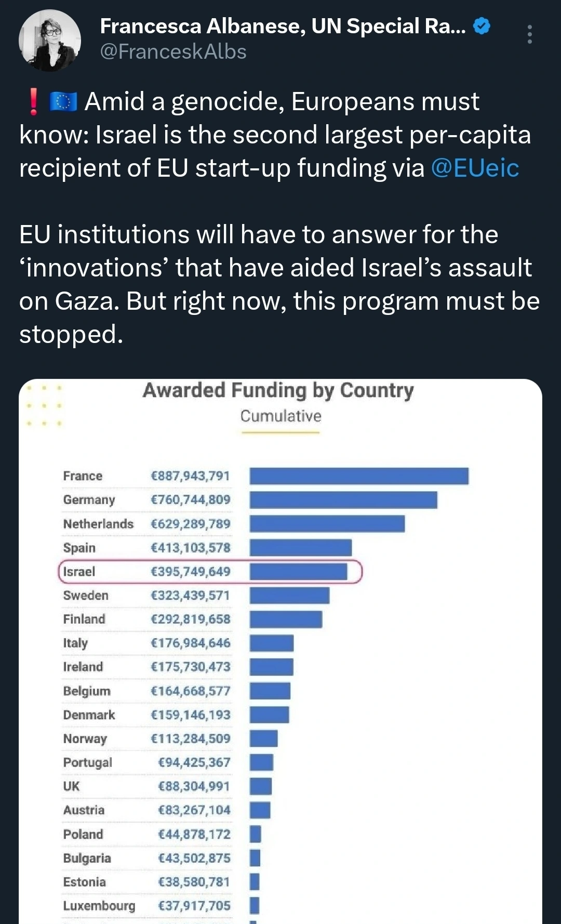Viewport: 561px width, 924px height.
Task: Tap the blue verified badge icon
Action: pos(482,25)
